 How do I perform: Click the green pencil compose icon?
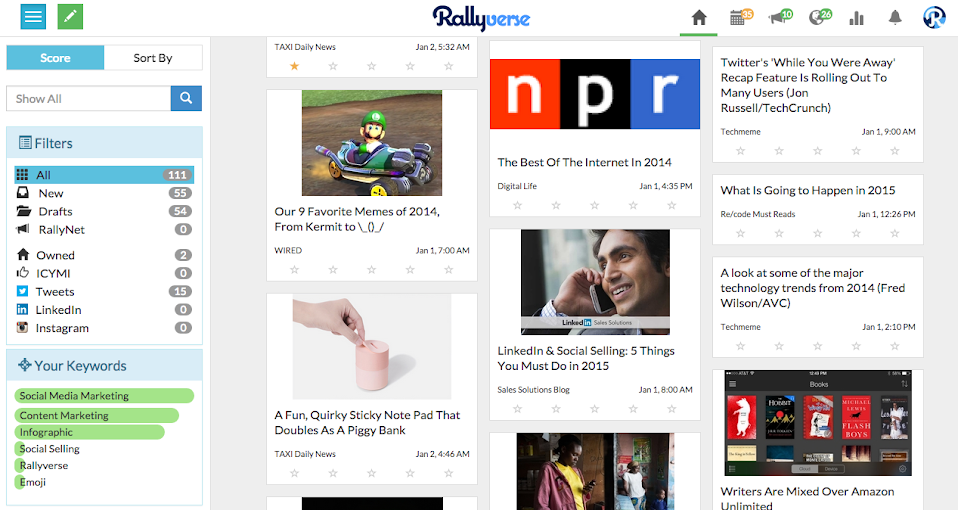pos(70,16)
